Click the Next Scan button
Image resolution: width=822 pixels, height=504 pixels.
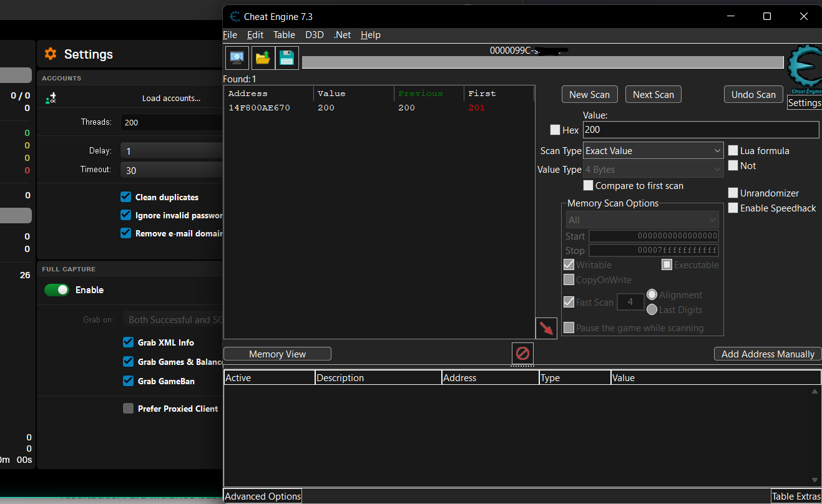click(x=653, y=94)
